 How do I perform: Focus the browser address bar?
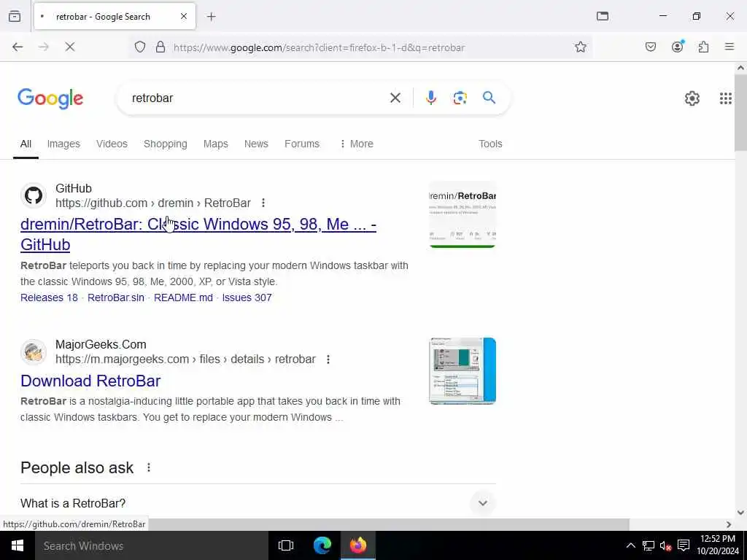pos(362,47)
